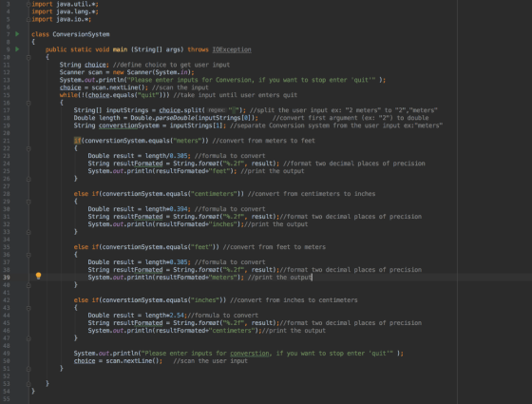The width and height of the screenshot is (532, 404).
Task: Collapse inches block fold marker at line 43
Action: coord(28,308)
